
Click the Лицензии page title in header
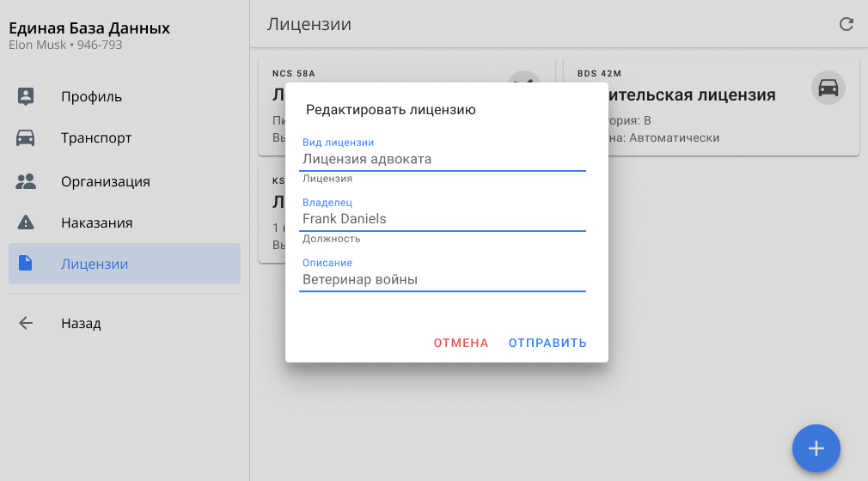[309, 24]
